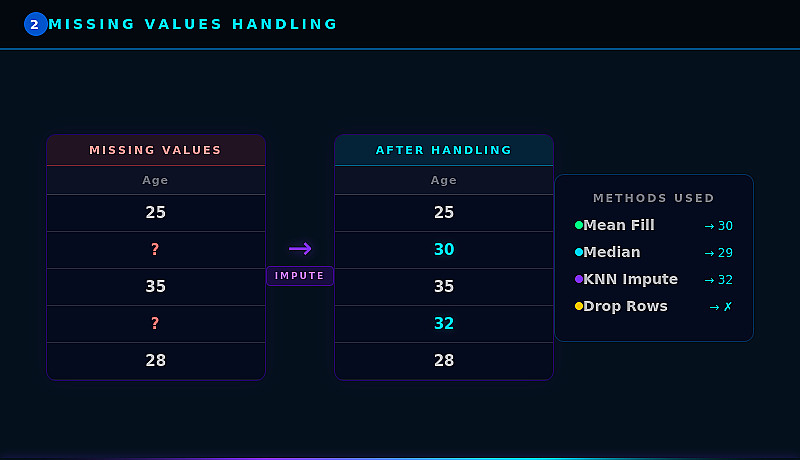This screenshot has height=460, width=800.
Task: Click the purple KNN Impute dot
Action: point(578,279)
